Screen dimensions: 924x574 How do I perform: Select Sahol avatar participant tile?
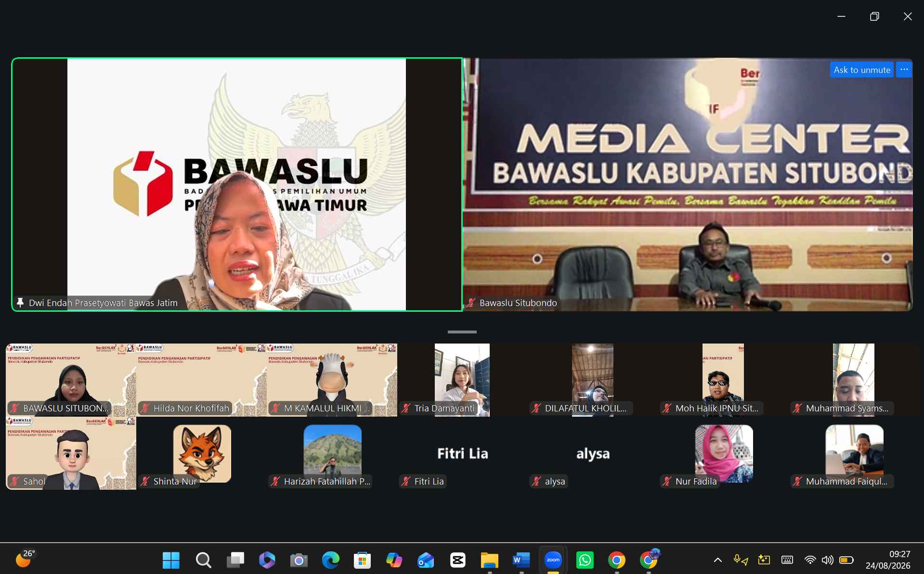click(x=71, y=453)
